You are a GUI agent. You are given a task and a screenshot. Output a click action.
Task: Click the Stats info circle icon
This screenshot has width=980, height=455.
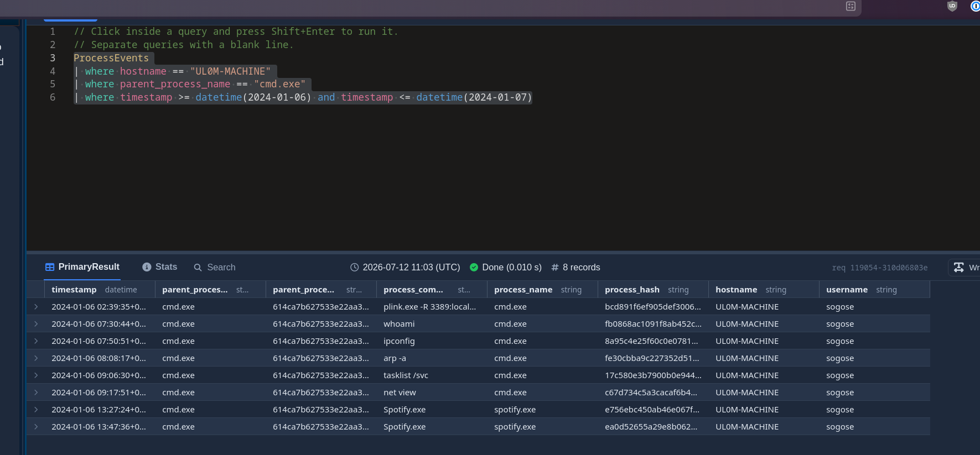pyautogui.click(x=147, y=267)
